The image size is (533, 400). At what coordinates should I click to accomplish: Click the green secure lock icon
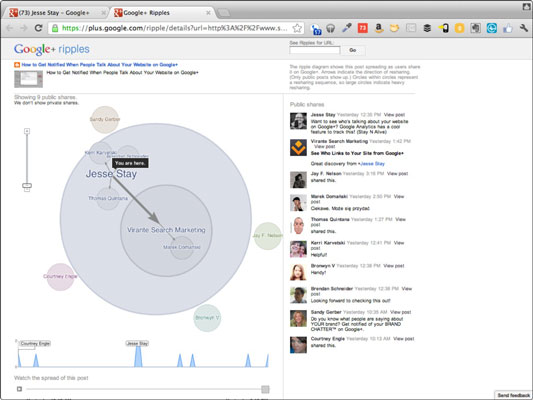(x=55, y=29)
